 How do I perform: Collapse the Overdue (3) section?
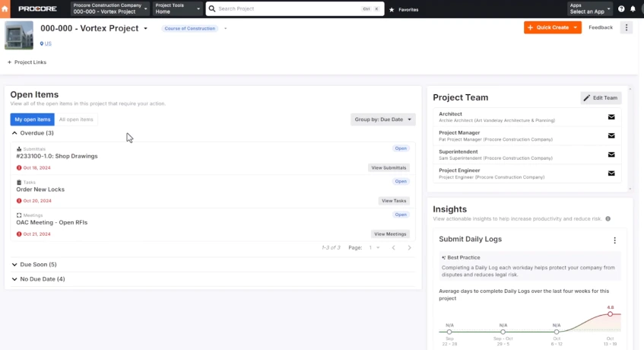coord(14,133)
